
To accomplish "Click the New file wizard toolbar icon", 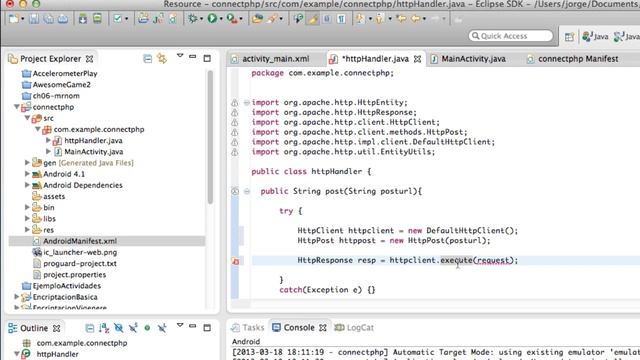I will (x=13, y=19).
